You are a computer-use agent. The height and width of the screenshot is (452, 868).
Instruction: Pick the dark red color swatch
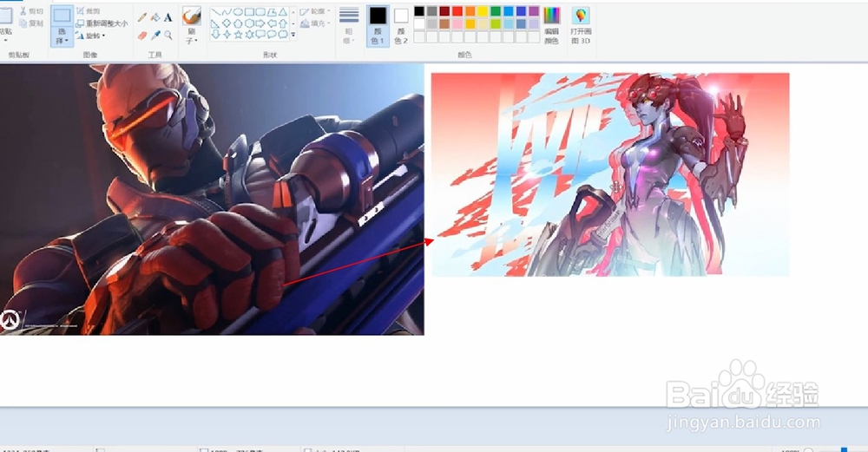point(444,11)
